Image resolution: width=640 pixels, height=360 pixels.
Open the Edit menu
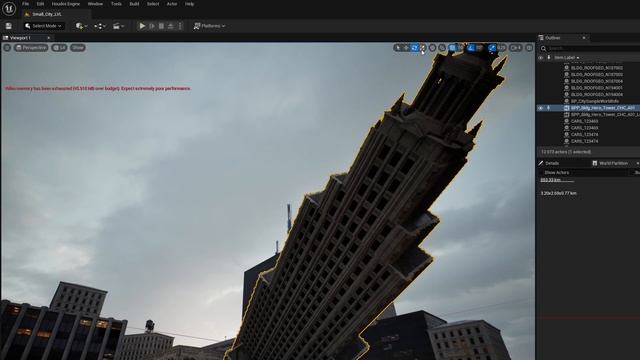[40, 4]
